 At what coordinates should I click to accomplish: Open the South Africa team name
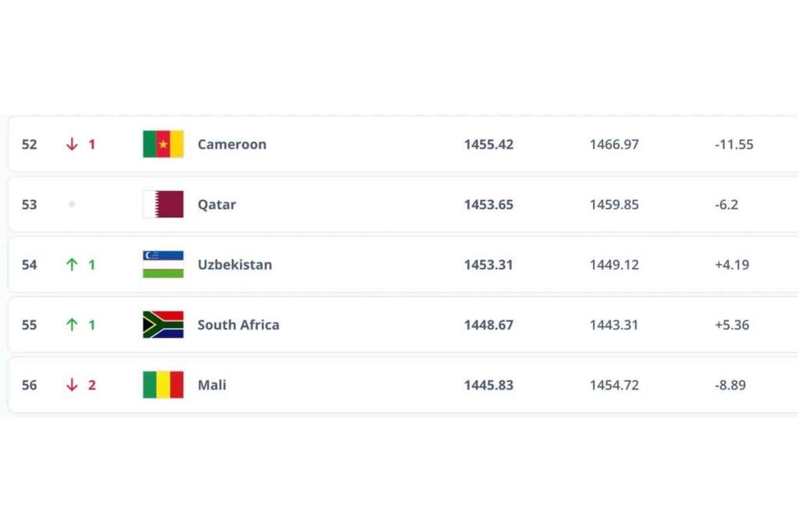pos(238,325)
